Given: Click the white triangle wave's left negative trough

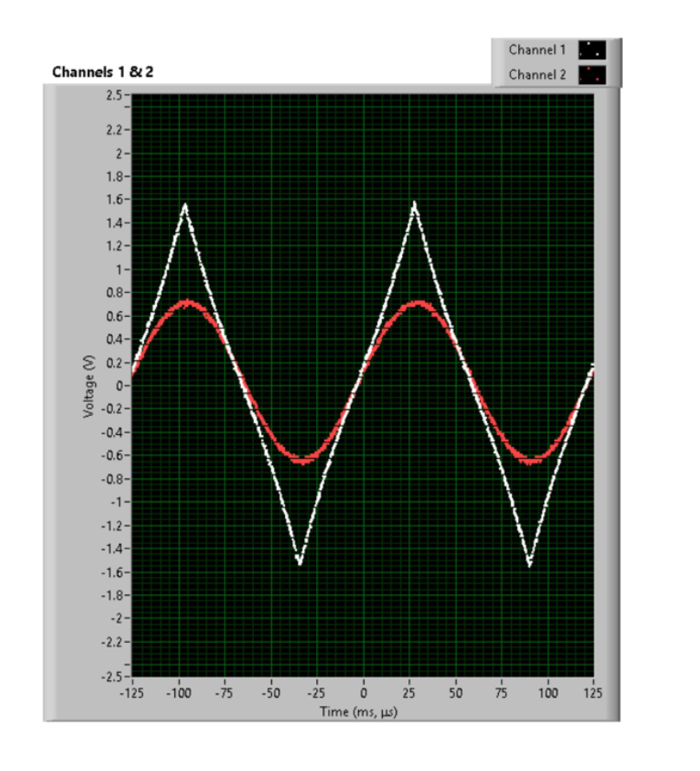Looking at the screenshot, I should click(x=300, y=563).
